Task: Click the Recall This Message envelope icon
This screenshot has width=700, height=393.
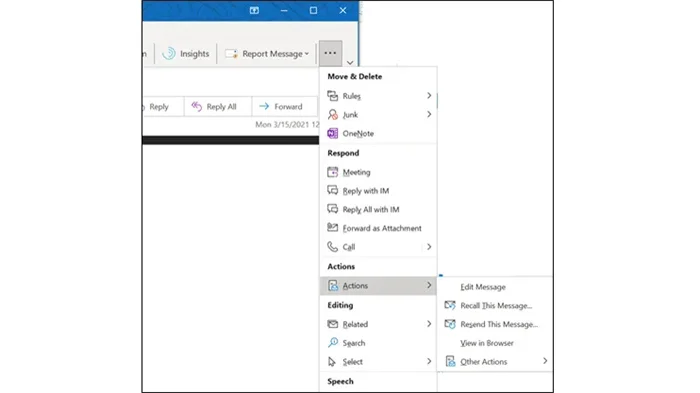Action: pyautogui.click(x=450, y=305)
